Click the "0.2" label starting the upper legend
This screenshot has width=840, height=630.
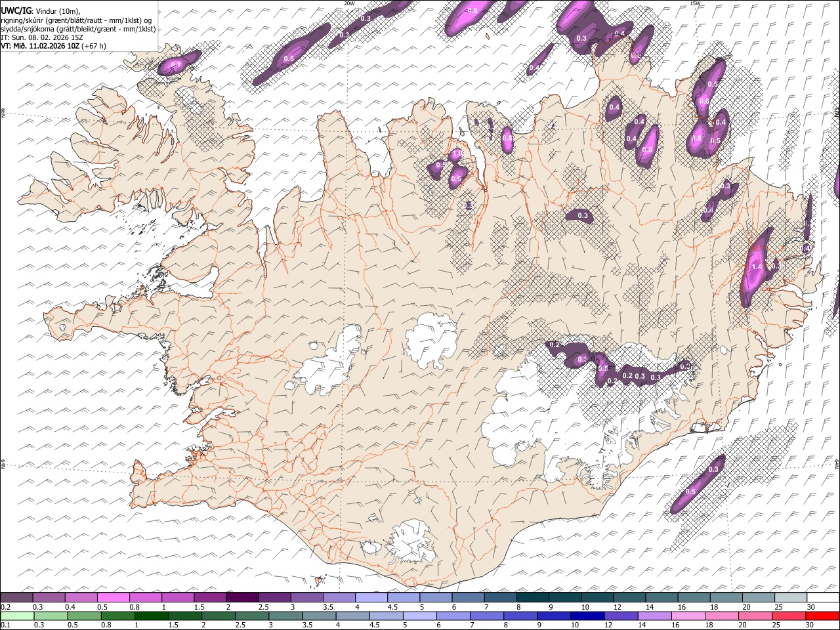point(6,607)
